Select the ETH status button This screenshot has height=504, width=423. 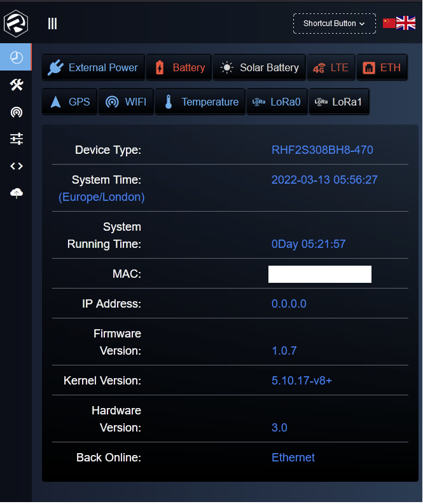[382, 67]
